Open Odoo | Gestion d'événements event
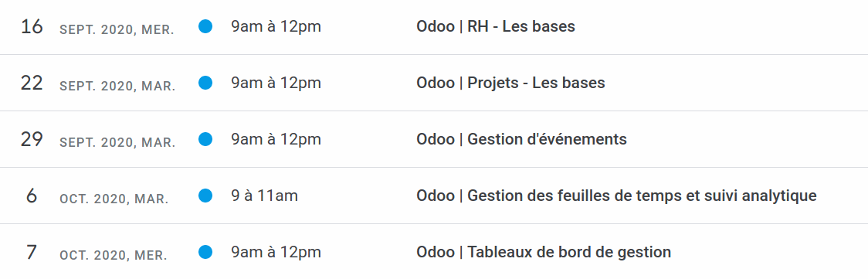 pos(521,139)
